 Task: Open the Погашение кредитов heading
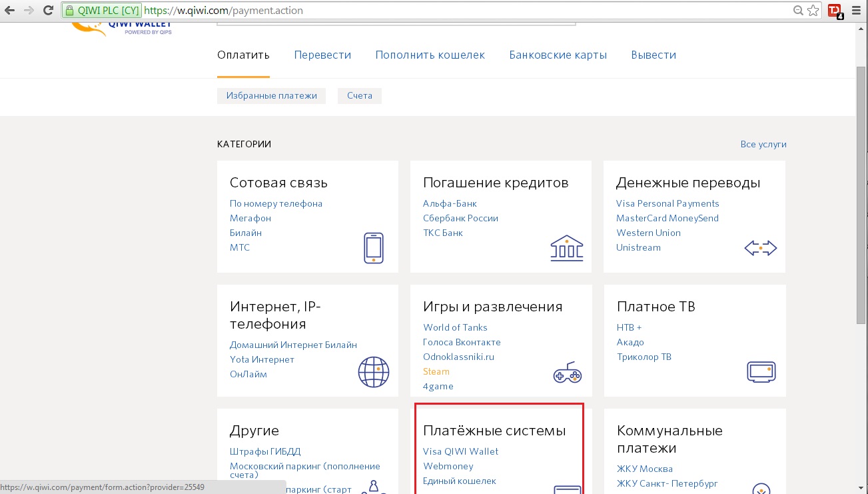click(x=496, y=183)
